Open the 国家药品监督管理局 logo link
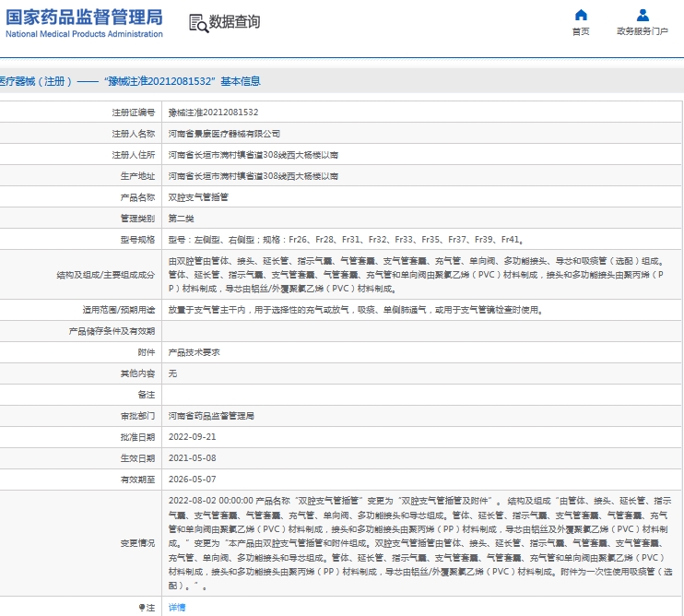This screenshot has width=684, height=616. pos(84,23)
